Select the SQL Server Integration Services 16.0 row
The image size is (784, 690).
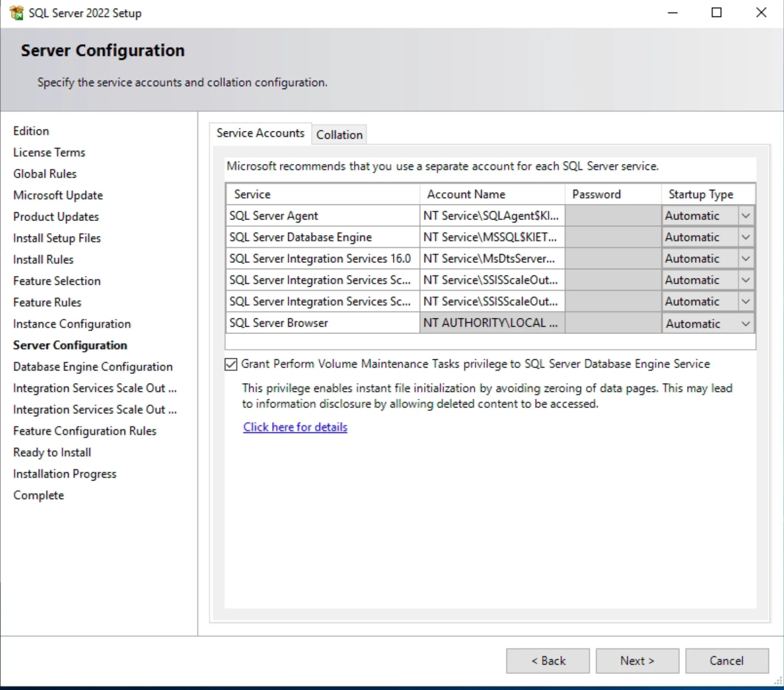click(x=323, y=259)
